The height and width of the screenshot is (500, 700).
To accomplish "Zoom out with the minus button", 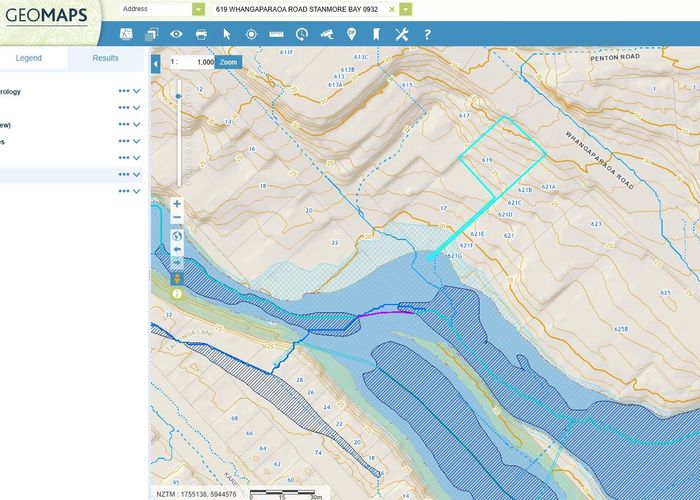I will [x=177, y=218].
